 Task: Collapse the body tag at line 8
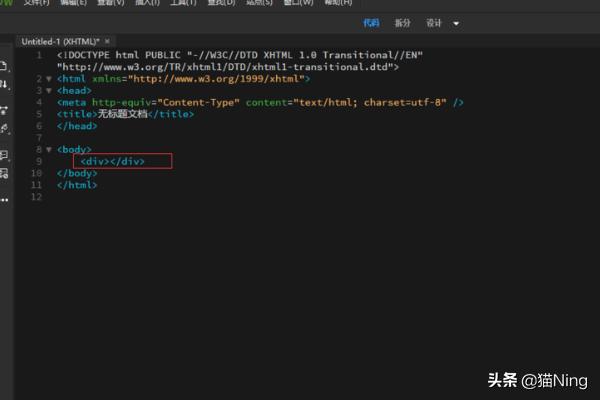click(x=49, y=149)
